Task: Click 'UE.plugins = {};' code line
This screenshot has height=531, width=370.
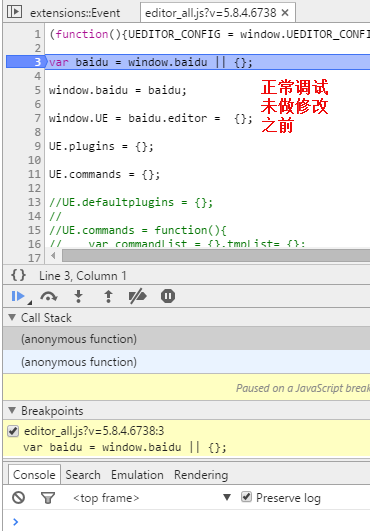Action: (x=101, y=146)
